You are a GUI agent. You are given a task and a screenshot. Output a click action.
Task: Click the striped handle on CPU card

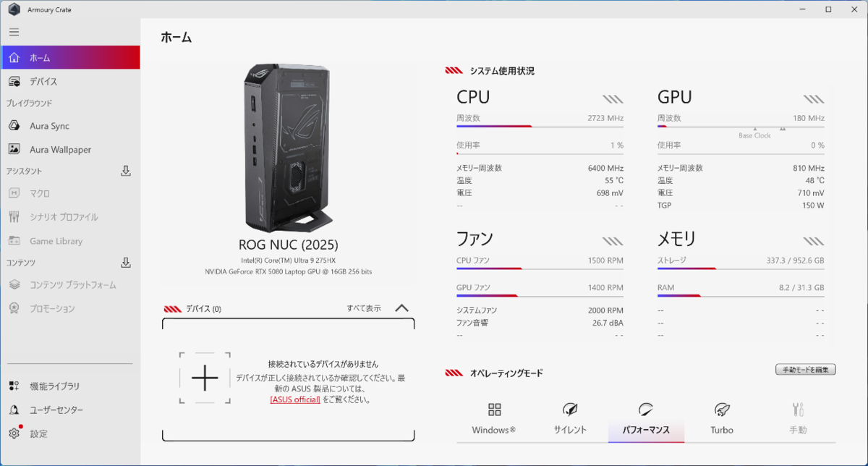click(x=613, y=99)
